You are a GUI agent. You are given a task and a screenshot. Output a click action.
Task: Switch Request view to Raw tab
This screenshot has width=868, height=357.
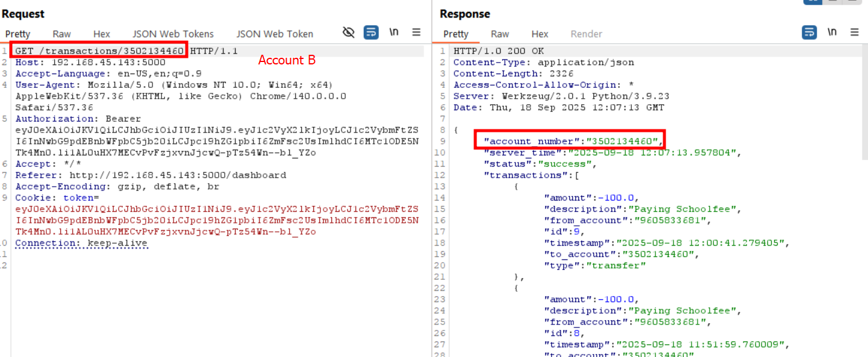point(61,34)
